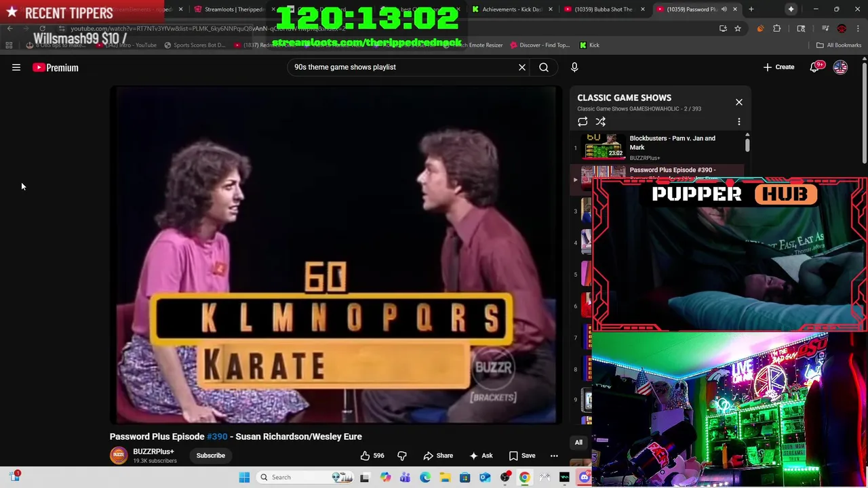Open the YouTube guide hamburger menu
The image size is (868, 488).
pyautogui.click(x=16, y=68)
